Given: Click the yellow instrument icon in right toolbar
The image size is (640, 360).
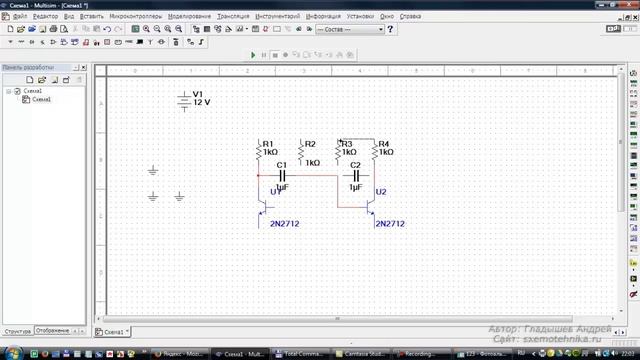Looking at the screenshot, I should [633, 262].
